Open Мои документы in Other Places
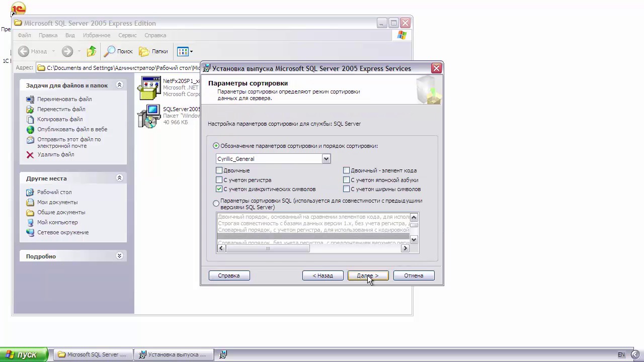Viewport: 644px width, 362px height. click(x=57, y=202)
